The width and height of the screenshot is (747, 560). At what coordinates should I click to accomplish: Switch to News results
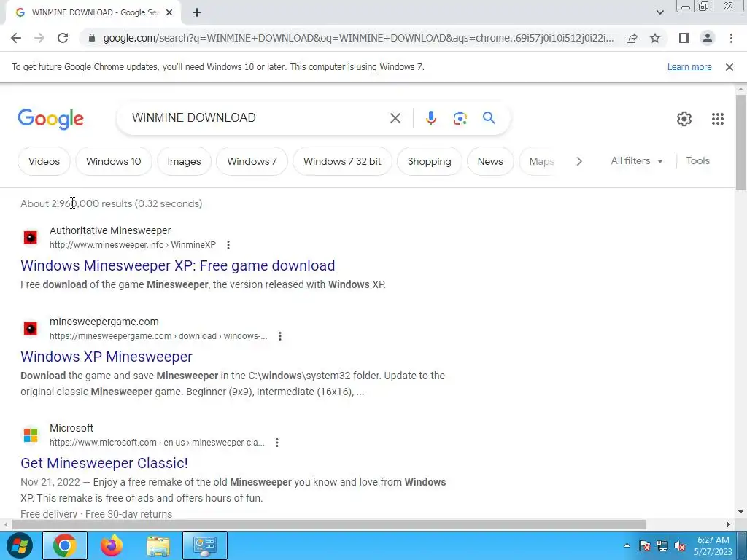[490, 161]
